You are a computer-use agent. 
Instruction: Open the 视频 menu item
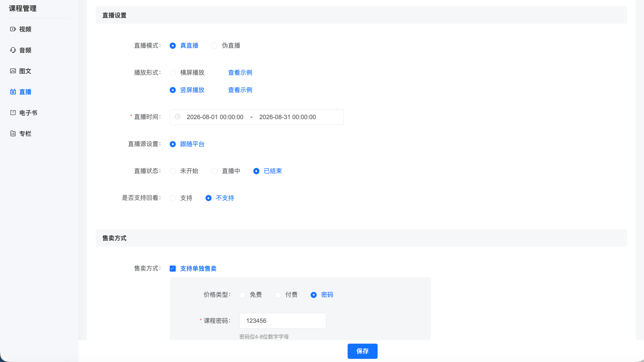25,29
